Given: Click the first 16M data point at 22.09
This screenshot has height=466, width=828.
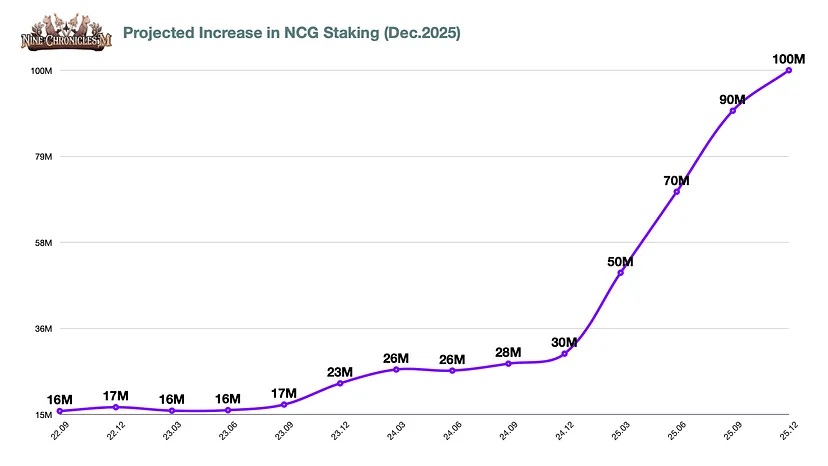Looking at the screenshot, I should [x=60, y=411].
